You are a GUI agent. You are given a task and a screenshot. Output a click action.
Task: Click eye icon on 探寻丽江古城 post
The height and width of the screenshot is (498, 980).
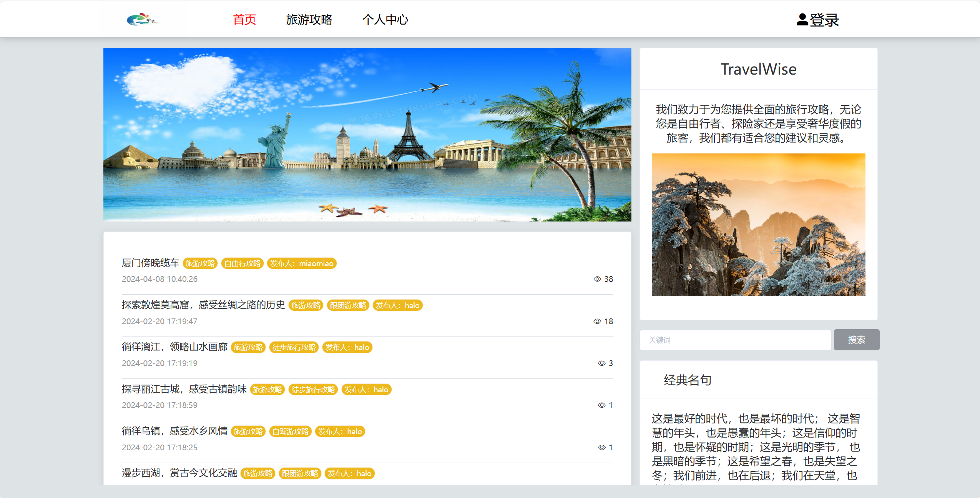tap(601, 405)
